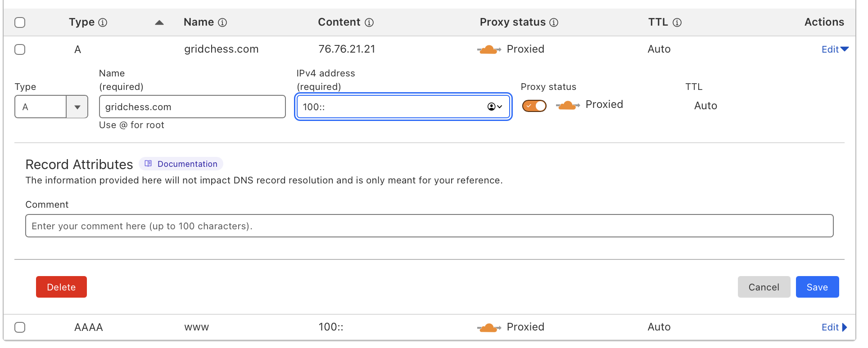The image size is (868, 348).
Task: Click the info icon next to Type header
Action: pos(103,22)
